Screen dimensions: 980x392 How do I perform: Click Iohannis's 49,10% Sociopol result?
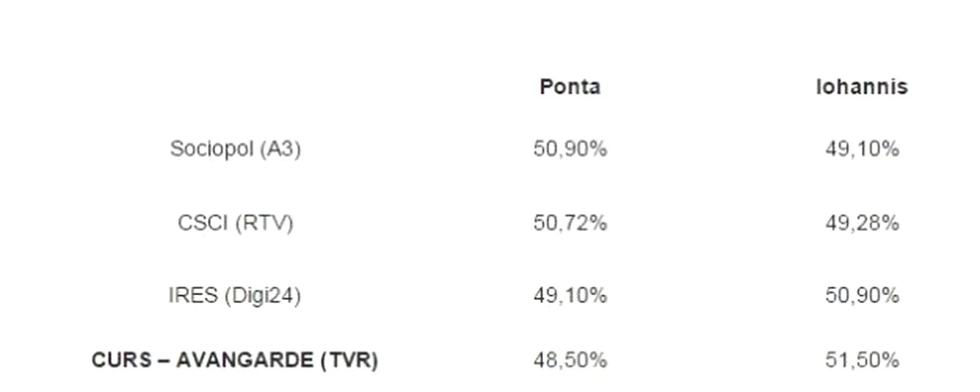click(x=862, y=149)
